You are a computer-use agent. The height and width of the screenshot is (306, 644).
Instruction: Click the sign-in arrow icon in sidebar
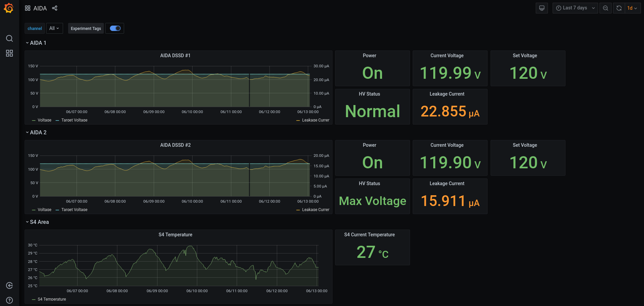tap(9, 285)
